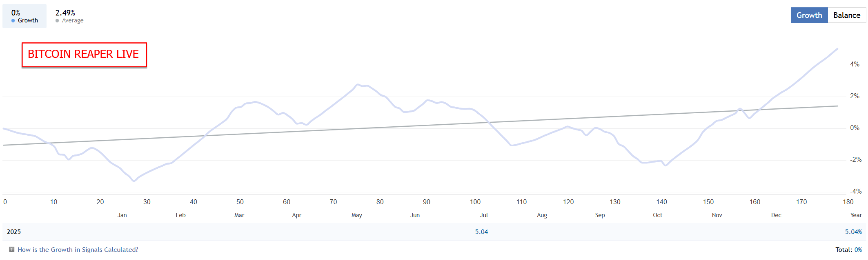This screenshot has width=868, height=260.
Task: Click the Total: 0% value
Action: tap(858, 249)
